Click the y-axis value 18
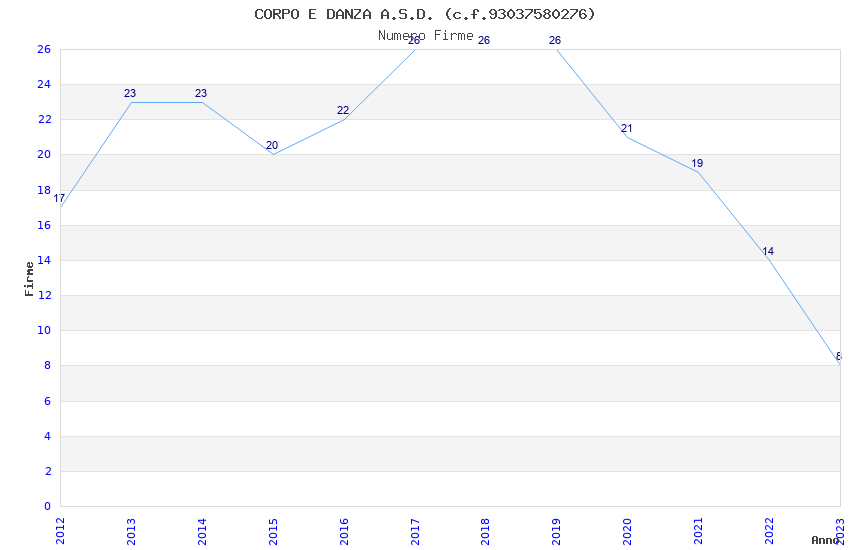 tap(44, 190)
